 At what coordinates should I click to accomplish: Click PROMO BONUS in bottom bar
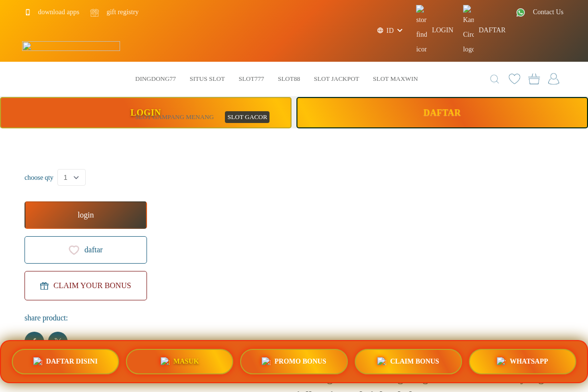[294, 362]
